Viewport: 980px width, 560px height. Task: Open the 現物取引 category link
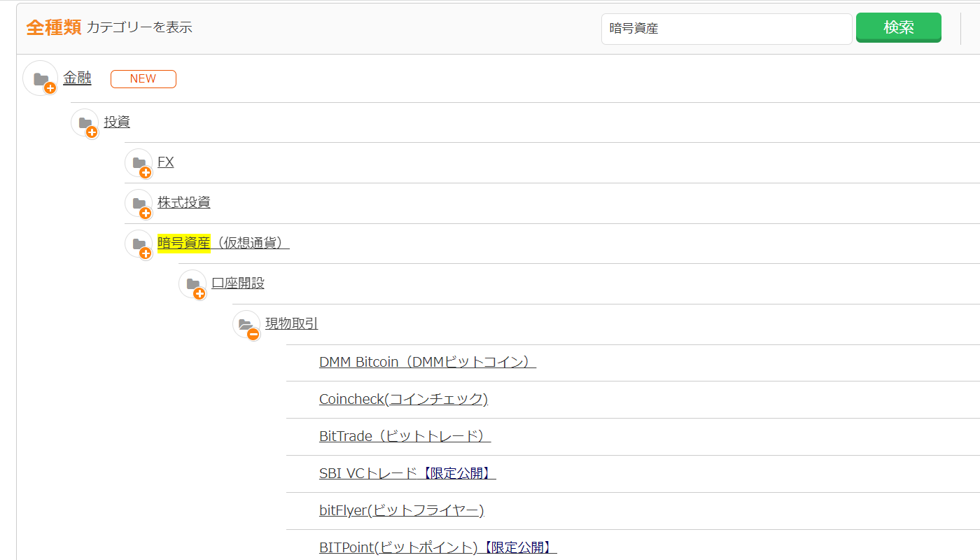pyautogui.click(x=292, y=323)
